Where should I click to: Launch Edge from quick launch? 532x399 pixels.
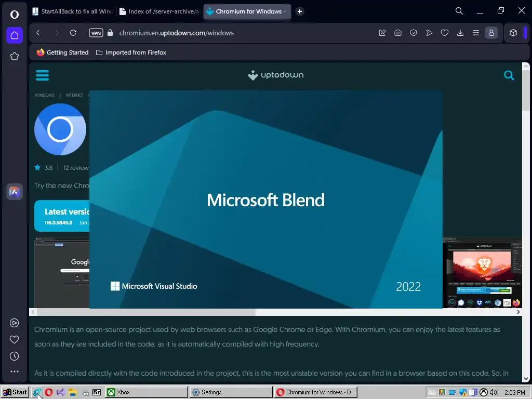pos(37,393)
